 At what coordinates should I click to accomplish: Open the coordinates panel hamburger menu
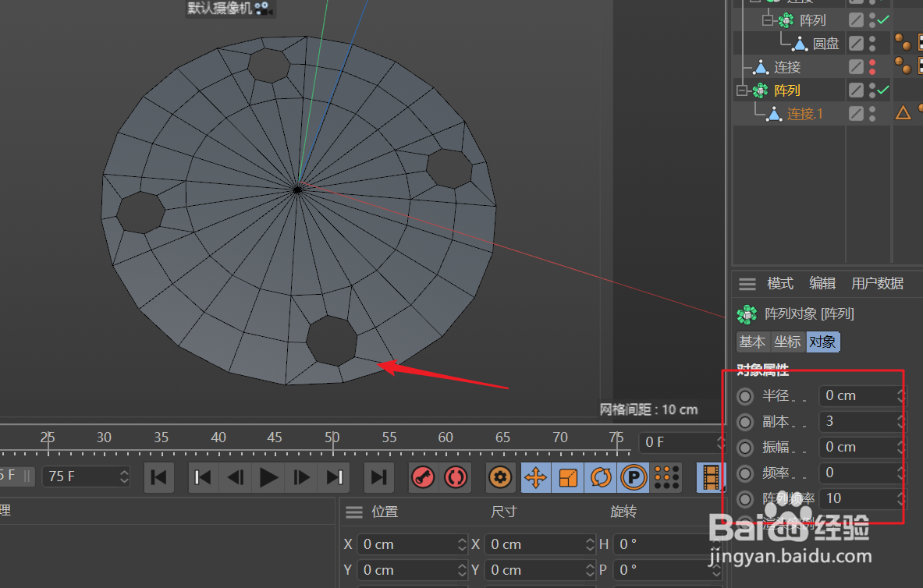(354, 512)
